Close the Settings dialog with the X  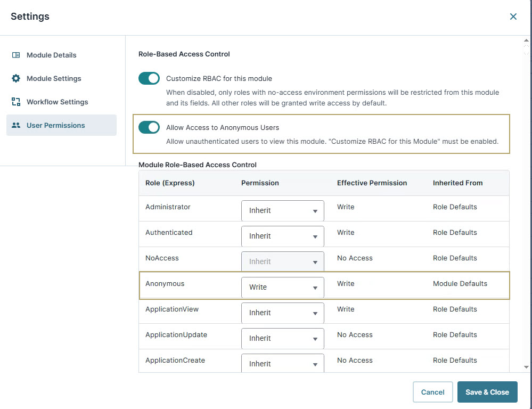tap(513, 16)
